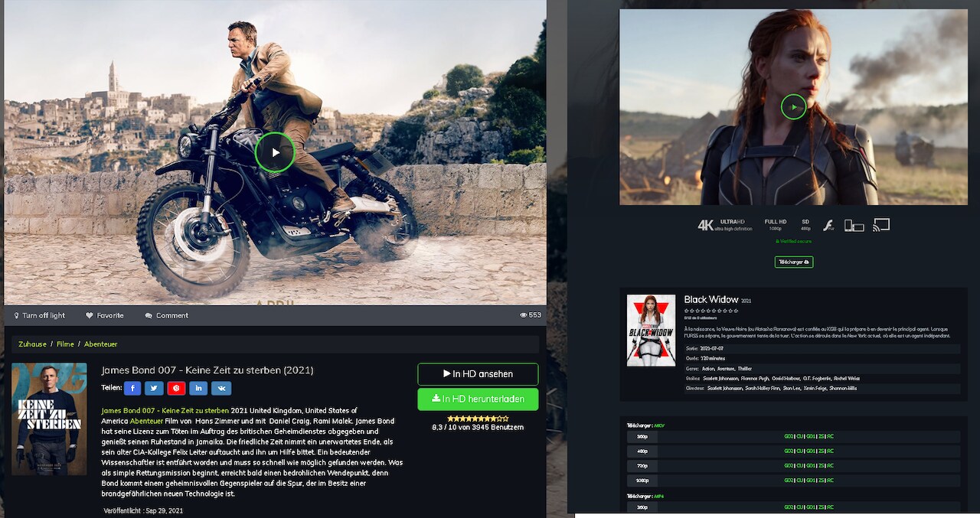Open the Comment section
The width and height of the screenshot is (980, 518).
click(166, 315)
